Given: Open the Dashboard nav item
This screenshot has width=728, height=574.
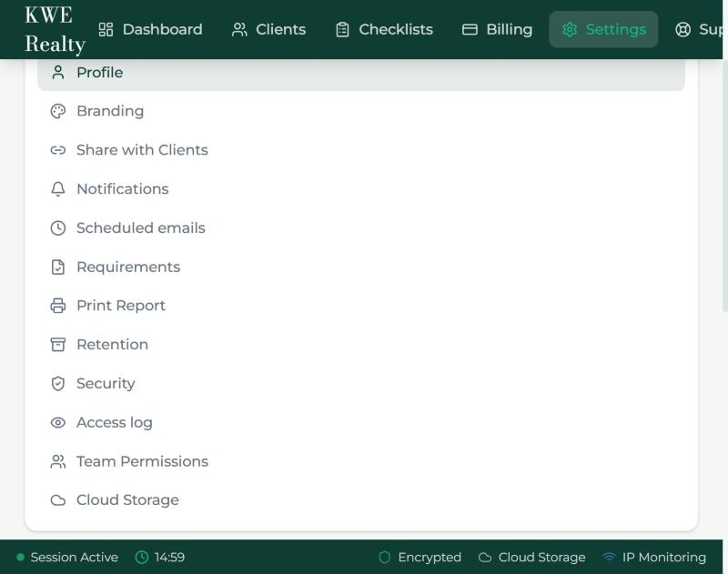Looking at the screenshot, I should point(151,30).
